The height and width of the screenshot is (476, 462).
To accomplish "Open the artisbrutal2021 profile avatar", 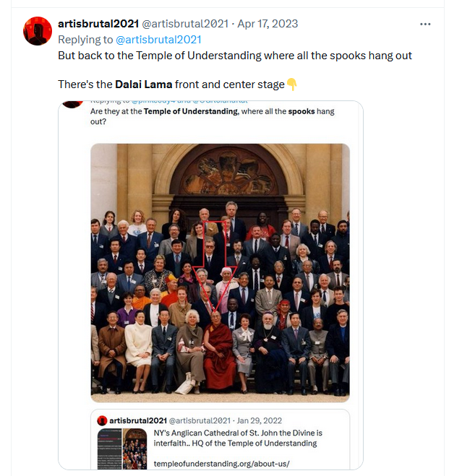I will 38,31.
